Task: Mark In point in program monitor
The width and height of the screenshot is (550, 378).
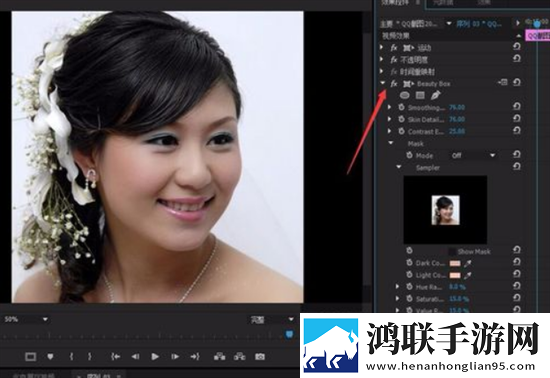Action: (72, 357)
